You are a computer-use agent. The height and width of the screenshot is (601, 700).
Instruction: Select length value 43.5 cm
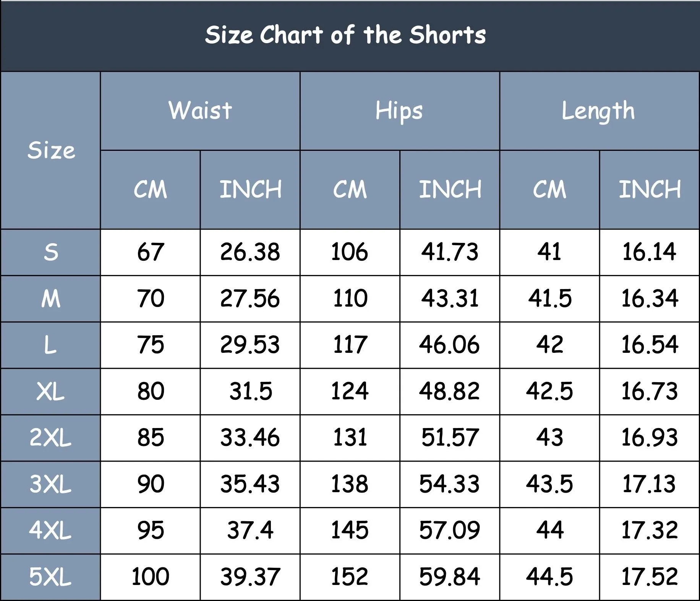[549, 484]
